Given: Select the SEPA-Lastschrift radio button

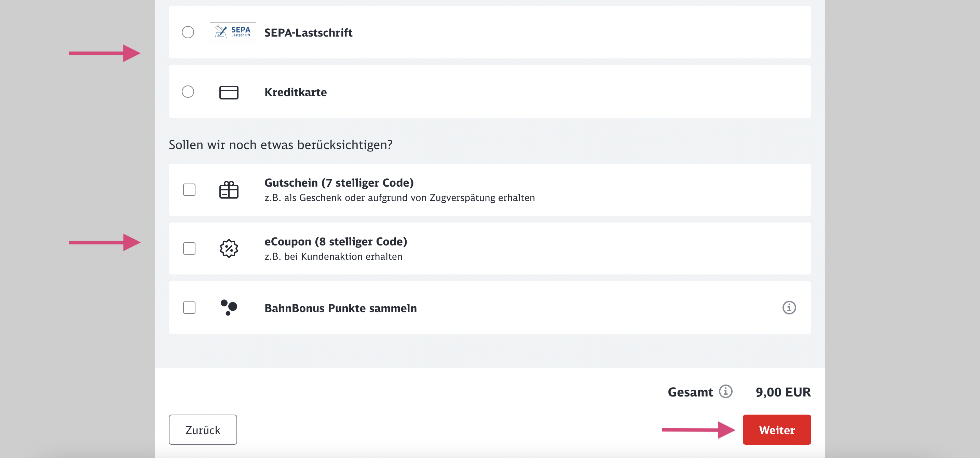Looking at the screenshot, I should tap(188, 32).
